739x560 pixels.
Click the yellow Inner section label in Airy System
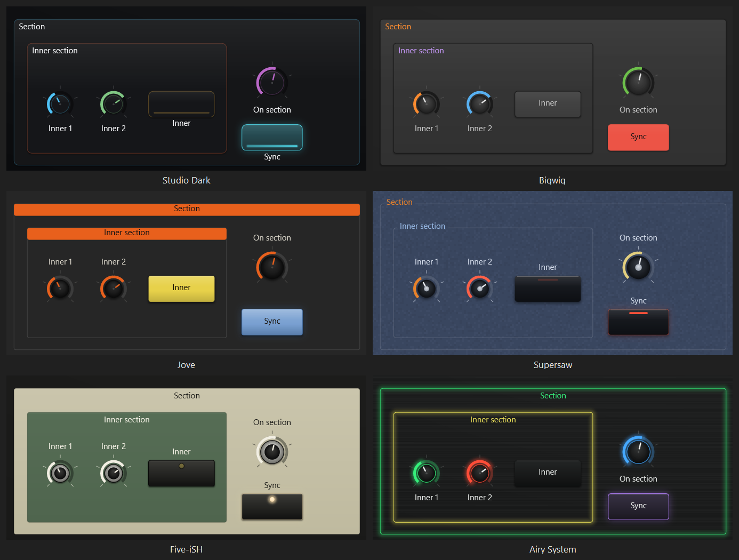[493, 420]
